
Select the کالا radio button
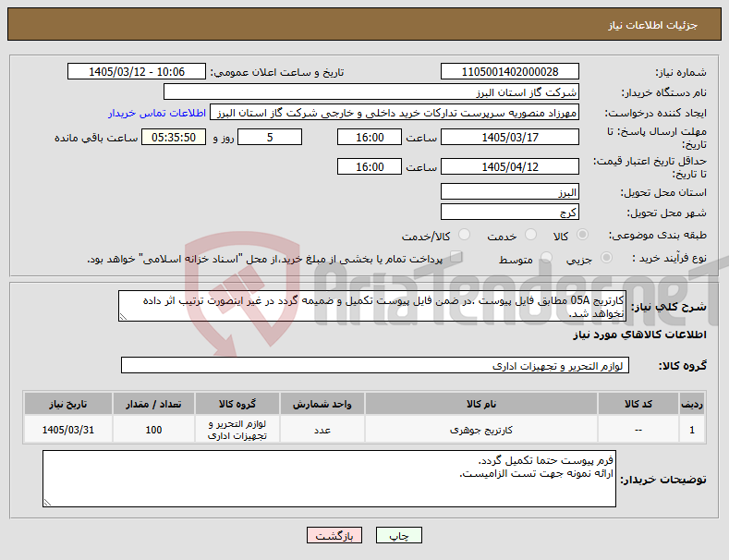[x=582, y=235]
